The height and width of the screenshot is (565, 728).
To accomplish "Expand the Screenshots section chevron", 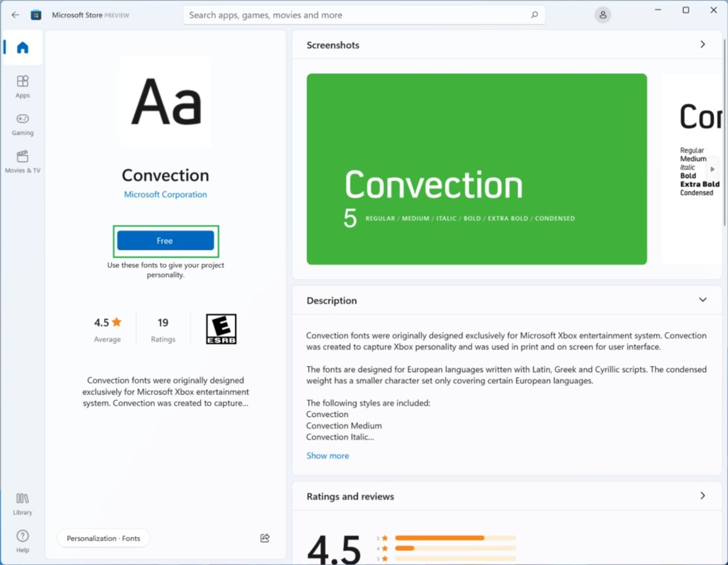I will pos(702,45).
